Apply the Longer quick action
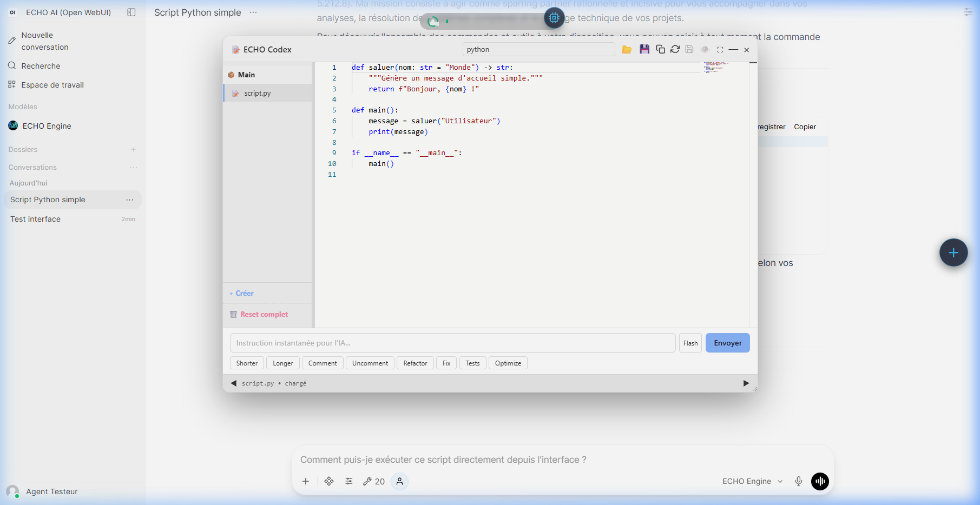Viewport: 980px width, 505px height. 283,363
